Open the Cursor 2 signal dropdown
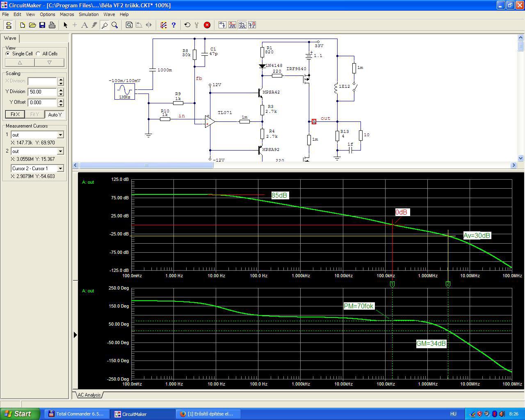Image resolution: width=525 pixels, height=420 pixels. 60,151
